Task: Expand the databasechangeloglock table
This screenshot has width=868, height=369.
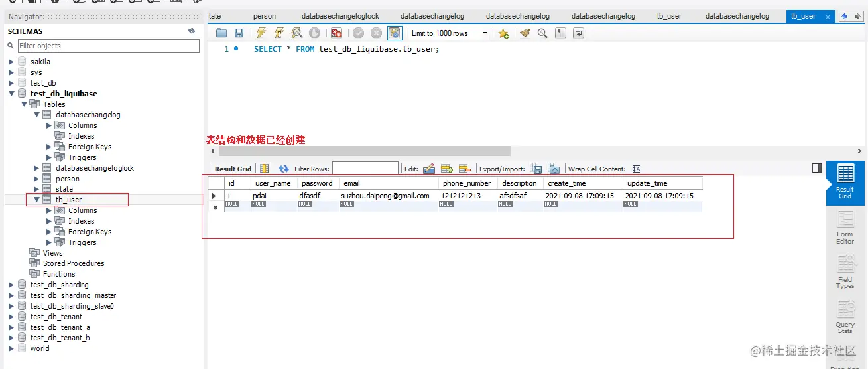Action: point(37,168)
